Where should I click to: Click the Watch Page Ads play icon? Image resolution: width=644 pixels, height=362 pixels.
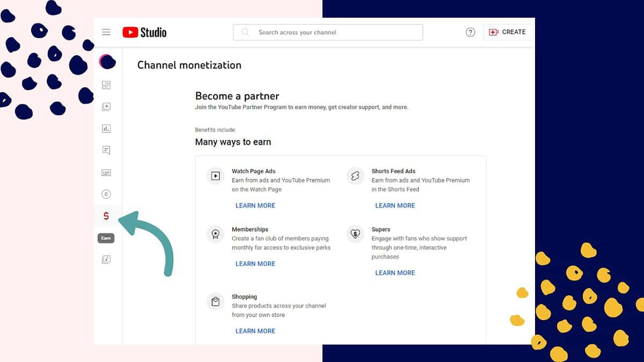pyautogui.click(x=216, y=176)
